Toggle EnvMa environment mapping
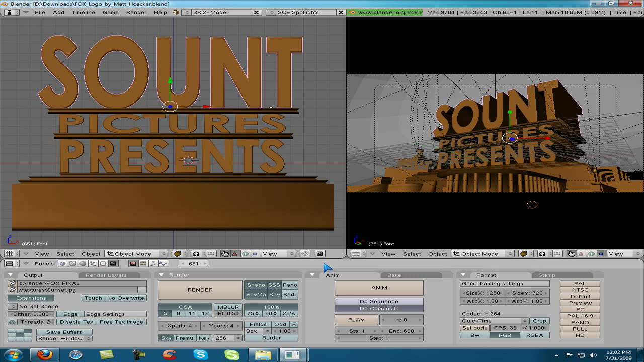This screenshot has width=644, height=362. point(256,294)
